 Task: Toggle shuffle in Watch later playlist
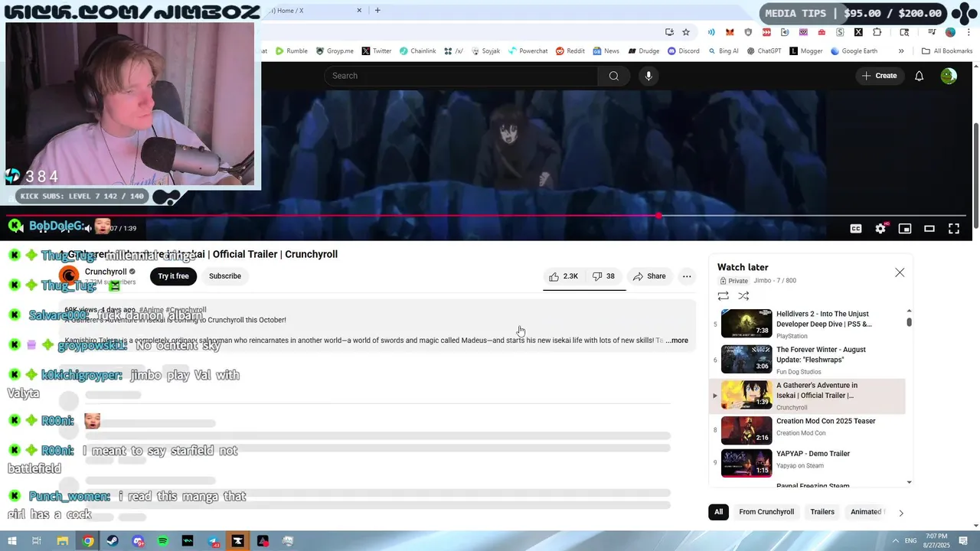743,296
